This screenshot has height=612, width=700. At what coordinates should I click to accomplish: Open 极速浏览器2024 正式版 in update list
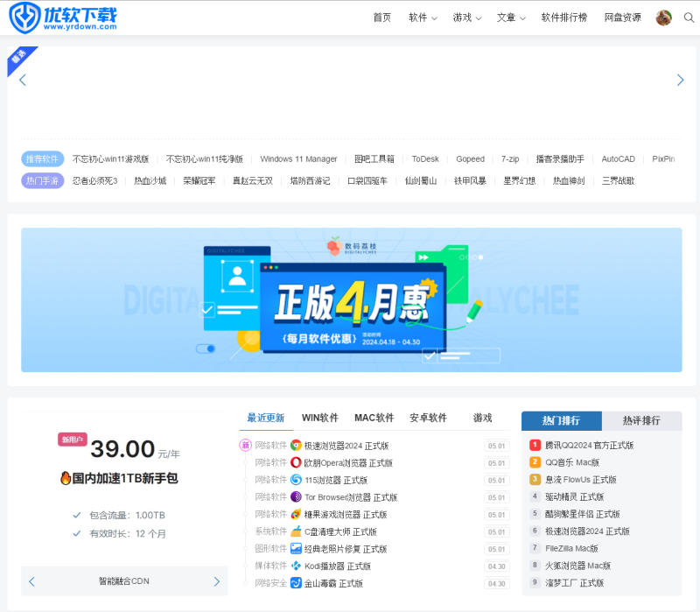tap(346, 446)
